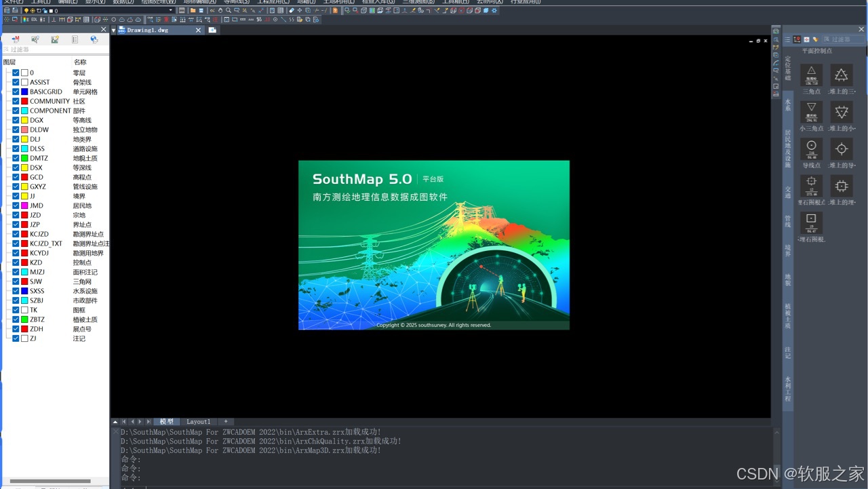Close the Drawing1.dwg tab
The width and height of the screenshot is (868, 489).
pos(198,31)
